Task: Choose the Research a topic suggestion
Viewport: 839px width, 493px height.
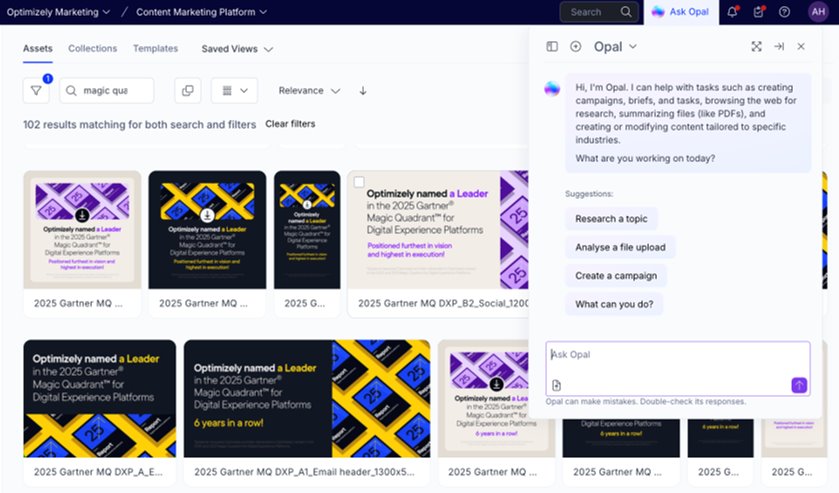Action: pyautogui.click(x=611, y=218)
